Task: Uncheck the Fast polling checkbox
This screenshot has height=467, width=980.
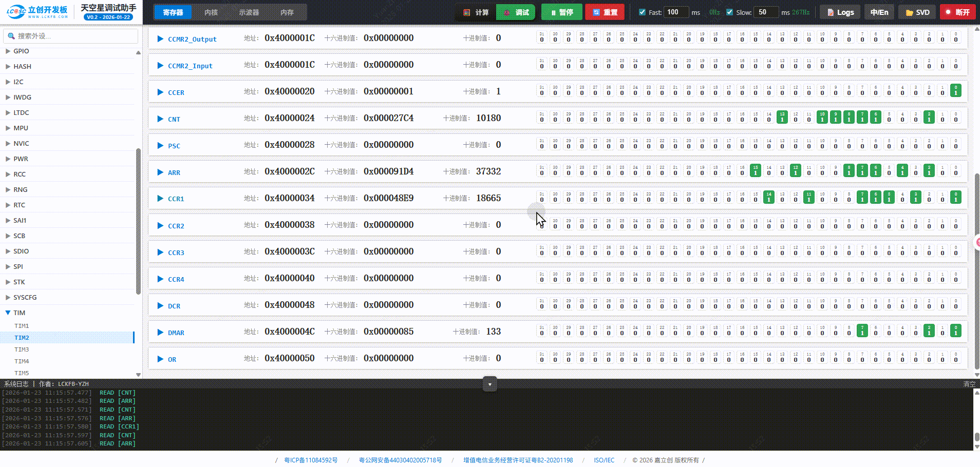Action: [642, 12]
